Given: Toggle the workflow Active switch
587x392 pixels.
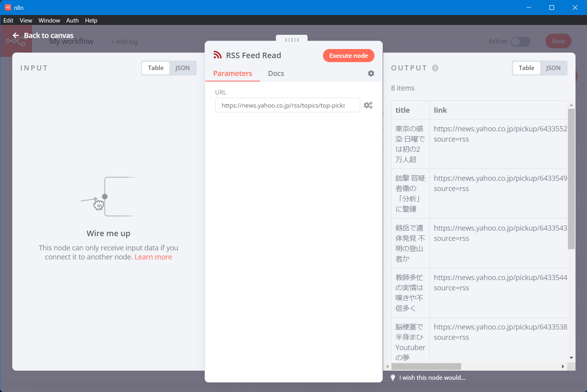Looking at the screenshot, I should [x=520, y=42].
